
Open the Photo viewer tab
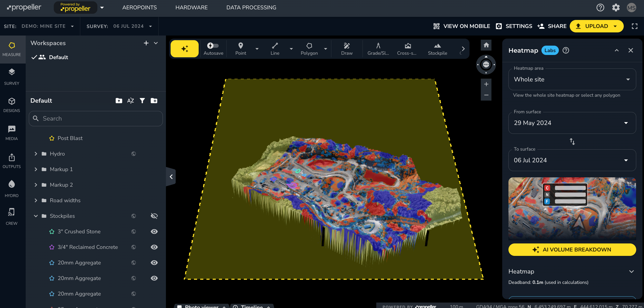(202, 306)
